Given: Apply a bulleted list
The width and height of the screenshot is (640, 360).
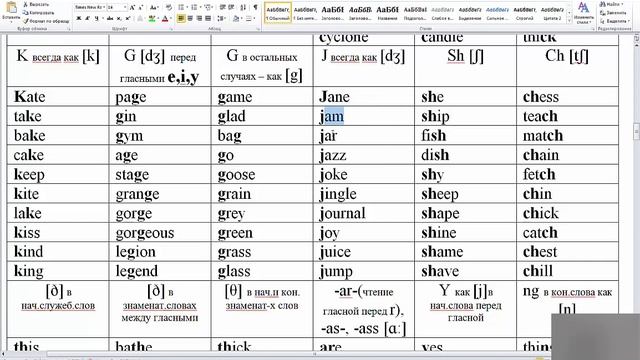Looking at the screenshot, I should pos(181,7).
